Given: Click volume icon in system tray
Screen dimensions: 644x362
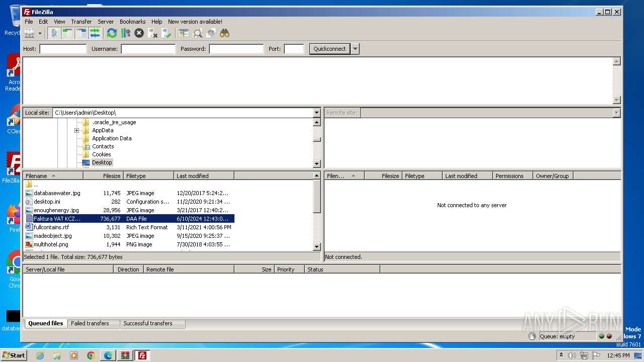Looking at the screenshot, I should point(572,355).
